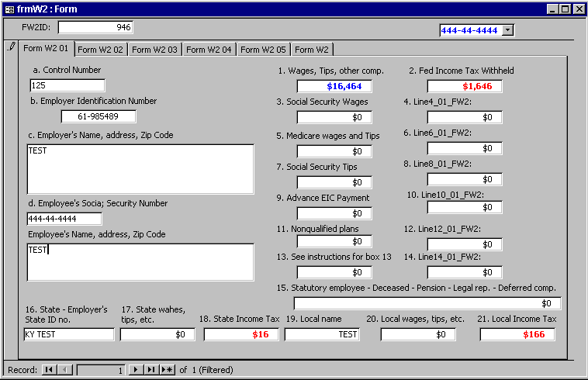Click Social Security Tips field
Viewport: 588px width, 380px height.
(x=334, y=182)
